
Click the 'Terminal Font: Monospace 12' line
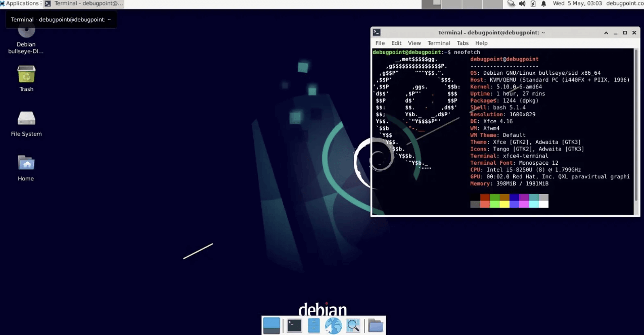click(514, 163)
